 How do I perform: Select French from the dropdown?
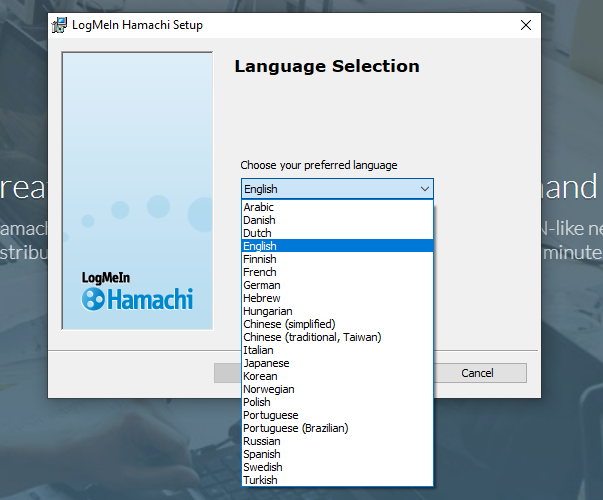click(x=337, y=272)
